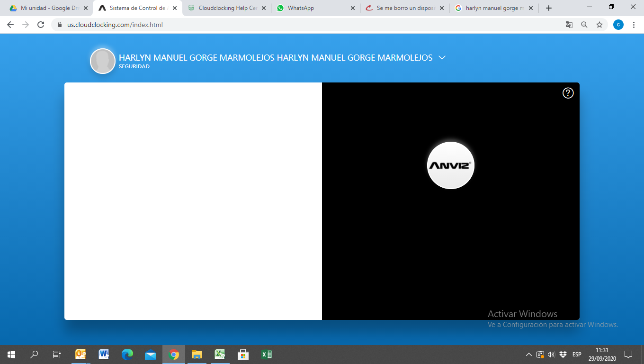The image size is (644, 364).
Task: Open Windows search from the taskbar
Action: pyautogui.click(x=34, y=354)
